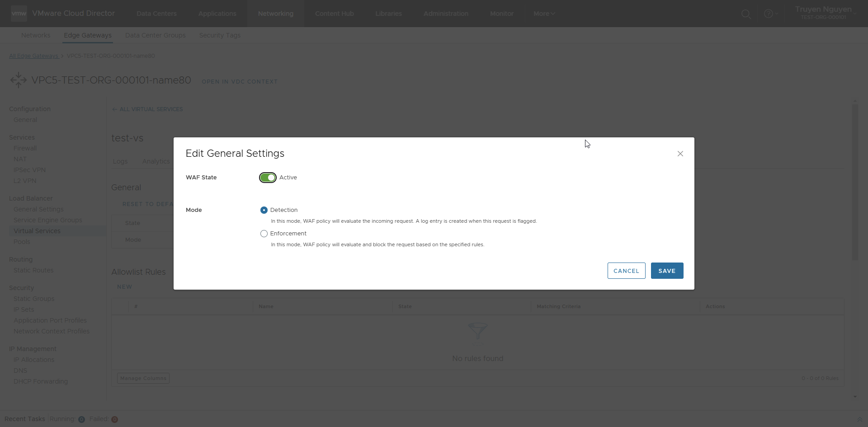Click the search magnifier icon in header
This screenshot has height=427, width=868.
[746, 14]
